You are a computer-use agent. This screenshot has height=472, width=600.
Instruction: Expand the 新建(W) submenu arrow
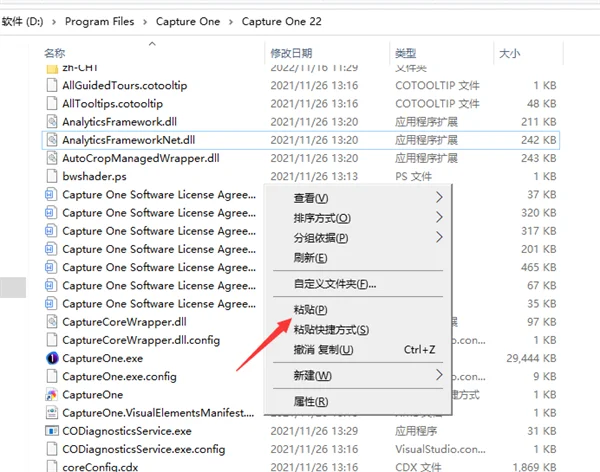(439, 375)
